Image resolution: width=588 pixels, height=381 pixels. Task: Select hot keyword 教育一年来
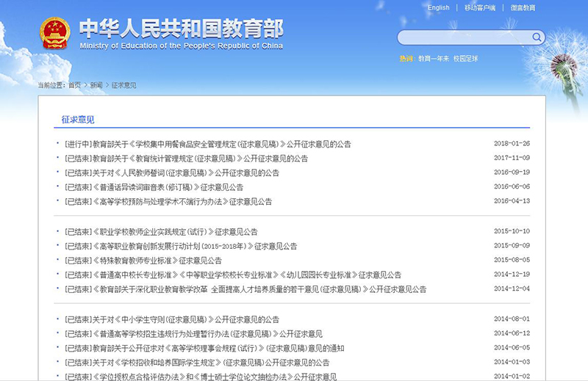433,58
